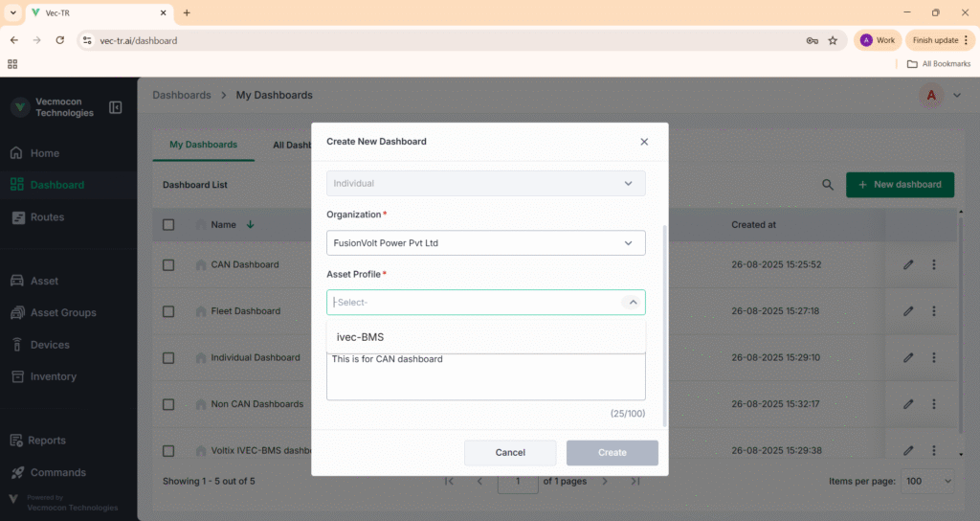
Task: Collapse the sidebar using the panel icon
Action: [x=116, y=107]
